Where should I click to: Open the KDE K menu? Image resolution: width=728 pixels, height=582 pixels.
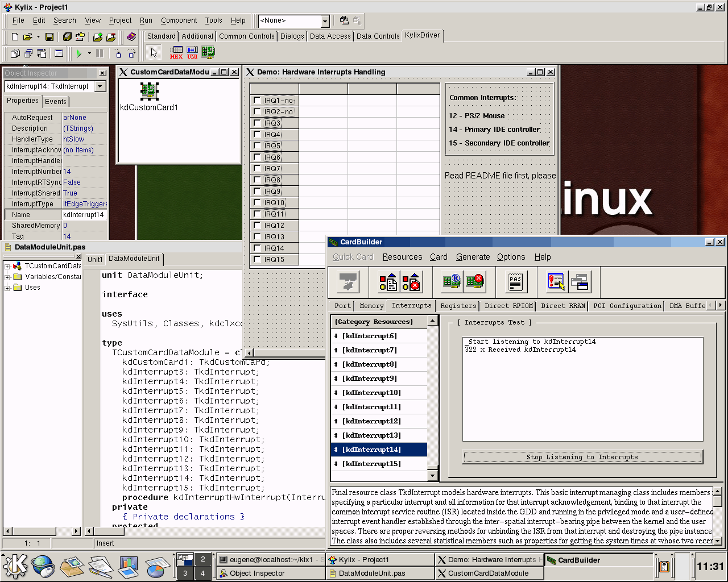click(15, 566)
